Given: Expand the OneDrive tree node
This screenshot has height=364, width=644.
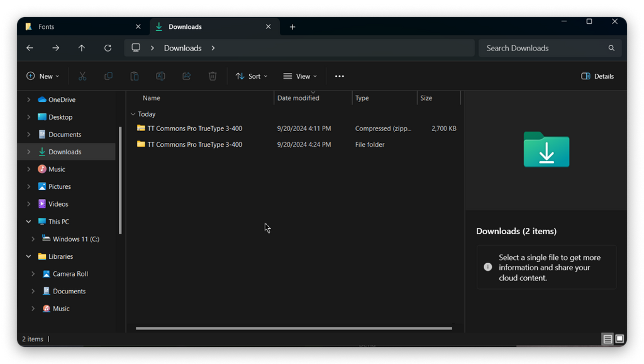Looking at the screenshot, I should [x=28, y=100].
